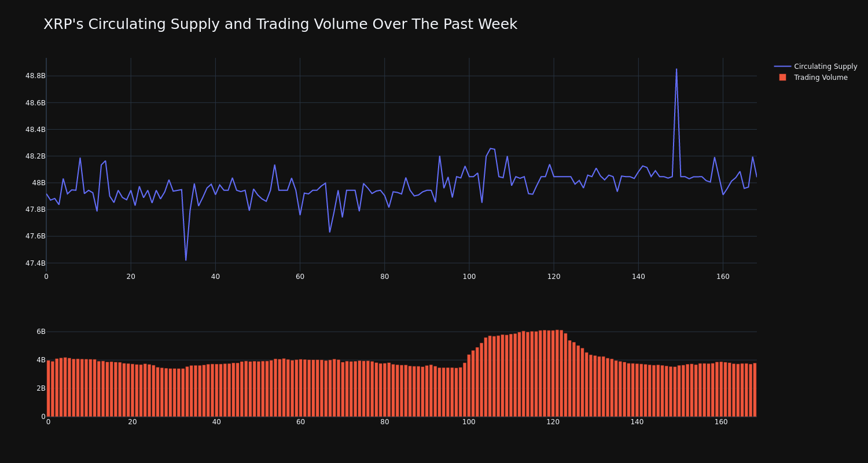Click the blue Circulating Supply legend line

(x=782, y=67)
